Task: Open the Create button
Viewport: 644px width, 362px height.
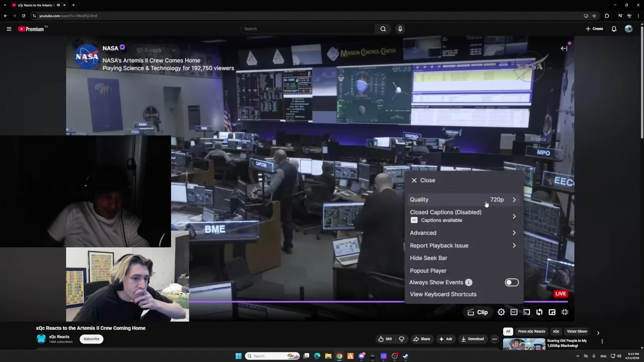Action: 594,29
